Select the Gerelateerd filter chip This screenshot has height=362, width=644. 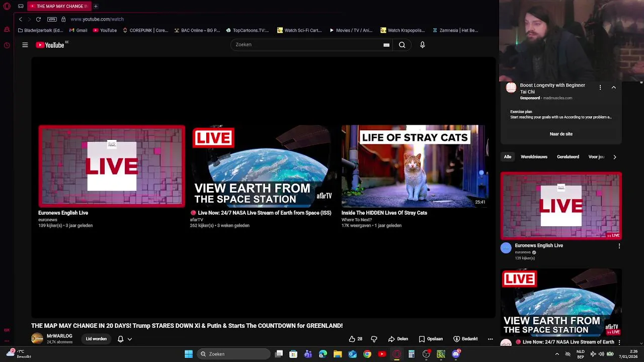click(x=568, y=157)
